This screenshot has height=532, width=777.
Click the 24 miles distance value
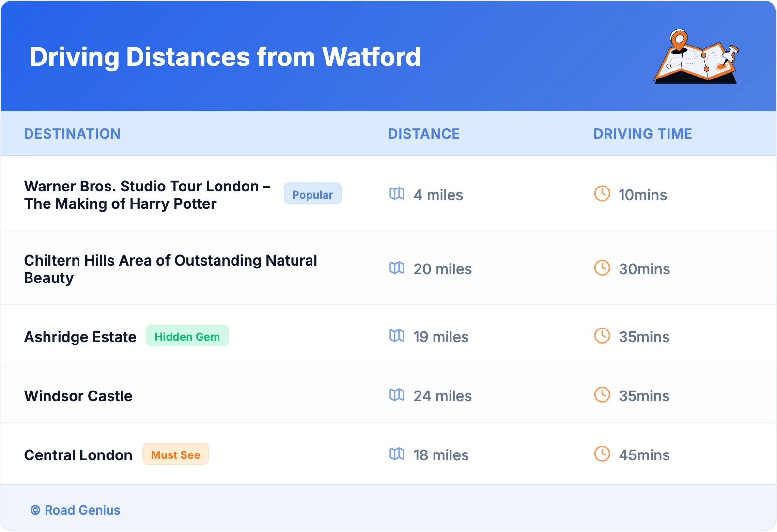pos(443,396)
